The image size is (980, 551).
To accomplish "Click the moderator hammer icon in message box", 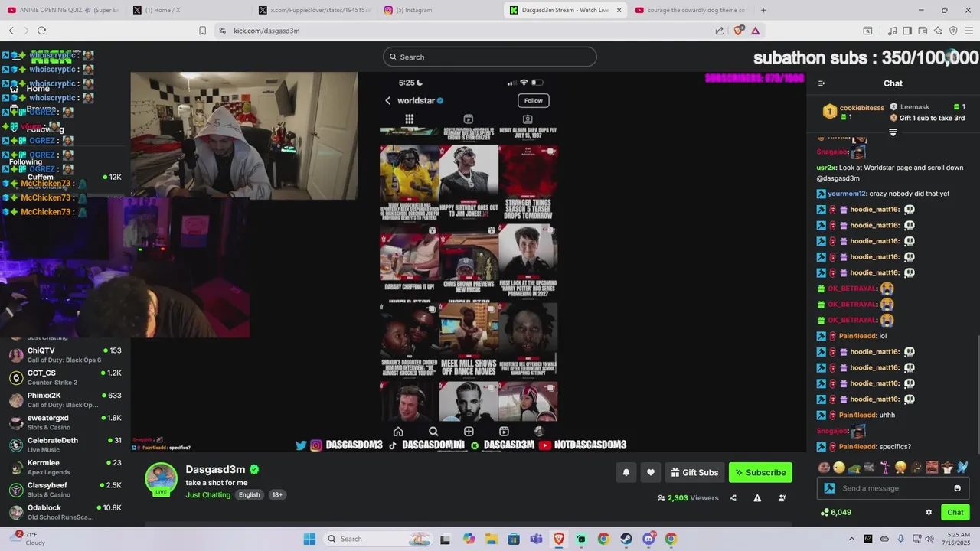I will tap(829, 488).
